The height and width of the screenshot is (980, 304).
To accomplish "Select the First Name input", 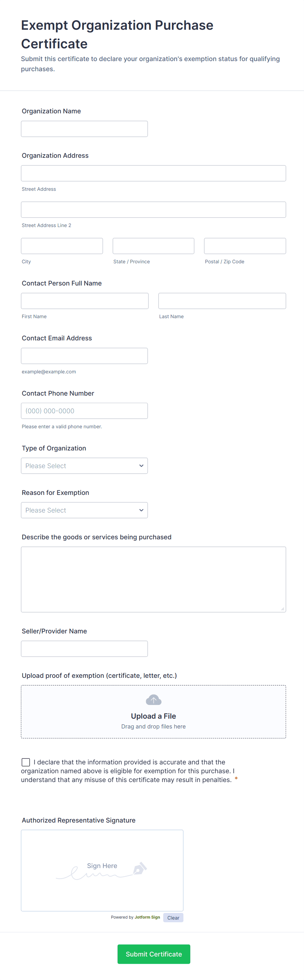I will pyautogui.click(x=84, y=301).
